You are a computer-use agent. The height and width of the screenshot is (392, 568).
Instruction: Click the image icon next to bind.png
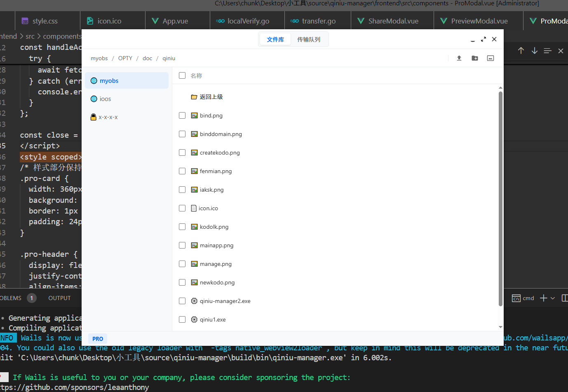(194, 115)
